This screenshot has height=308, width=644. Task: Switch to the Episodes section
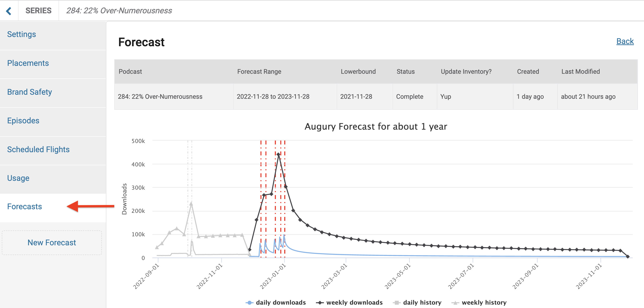[x=23, y=121]
